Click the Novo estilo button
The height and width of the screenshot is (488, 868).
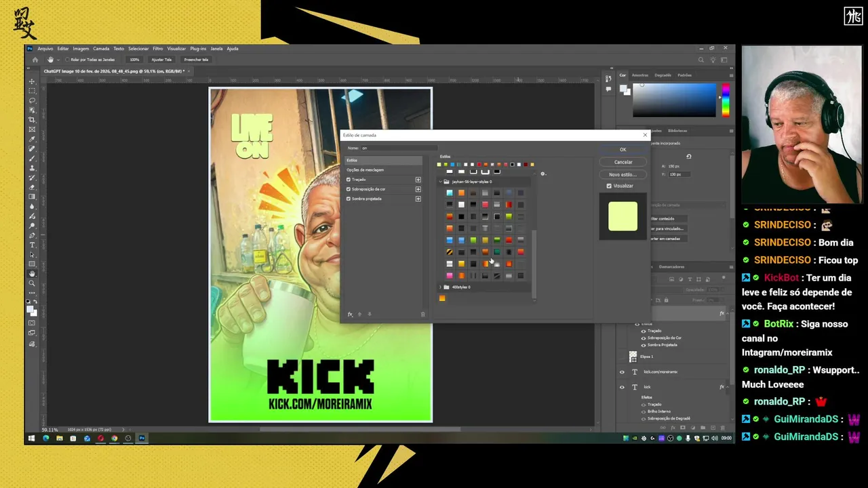[x=623, y=175]
